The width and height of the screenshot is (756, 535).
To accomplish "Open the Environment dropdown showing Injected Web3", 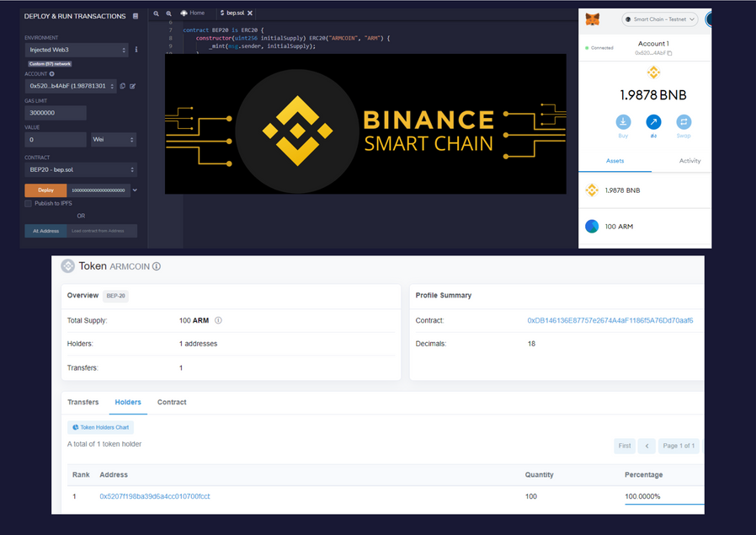I will [x=77, y=51].
